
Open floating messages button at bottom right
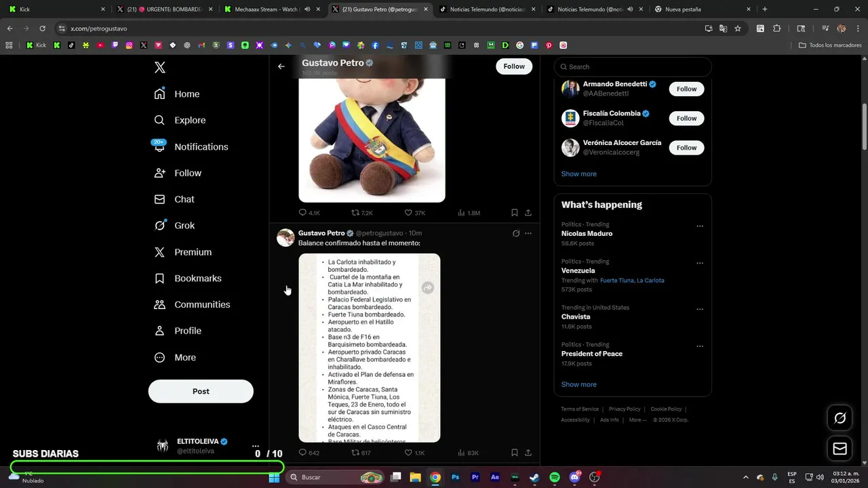(x=840, y=449)
